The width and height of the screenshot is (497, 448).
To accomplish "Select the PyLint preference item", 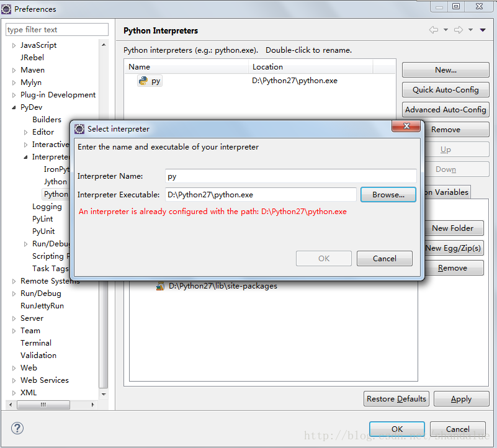I will click(x=42, y=219).
